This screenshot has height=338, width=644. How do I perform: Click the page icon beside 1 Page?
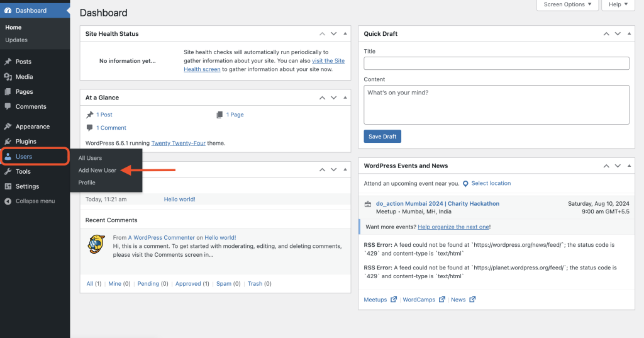pos(219,115)
